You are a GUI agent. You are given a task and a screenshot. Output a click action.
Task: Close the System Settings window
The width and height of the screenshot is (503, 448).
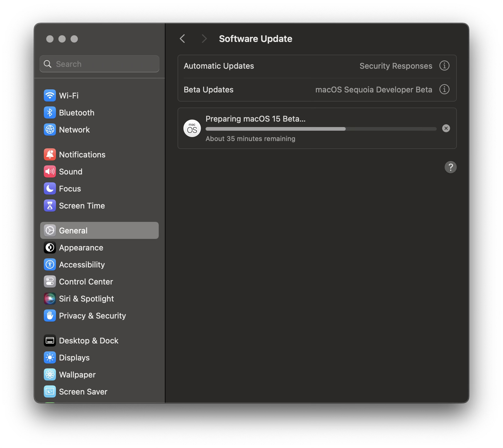coord(50,39)
